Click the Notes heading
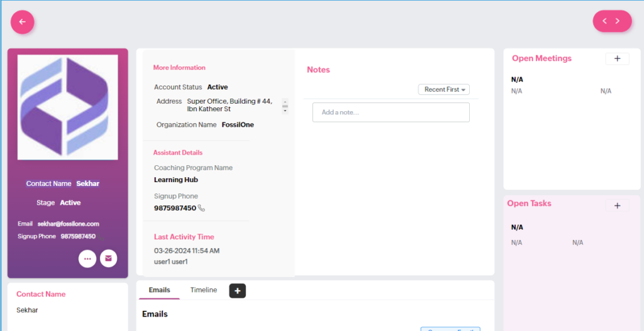The width and height of the screenshot is (644, 331). click(x=318, y=70)
